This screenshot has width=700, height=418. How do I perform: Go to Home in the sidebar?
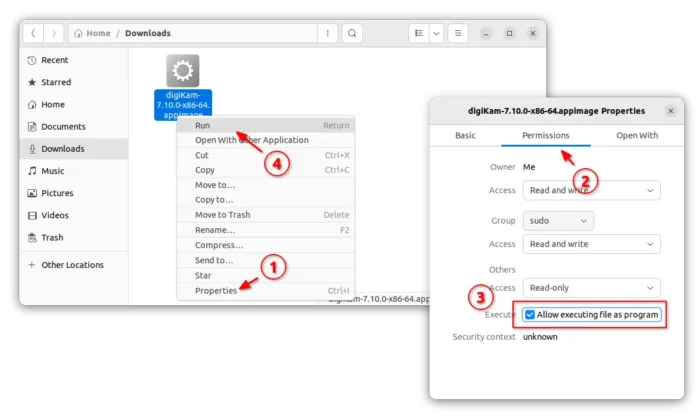[74, 104]
